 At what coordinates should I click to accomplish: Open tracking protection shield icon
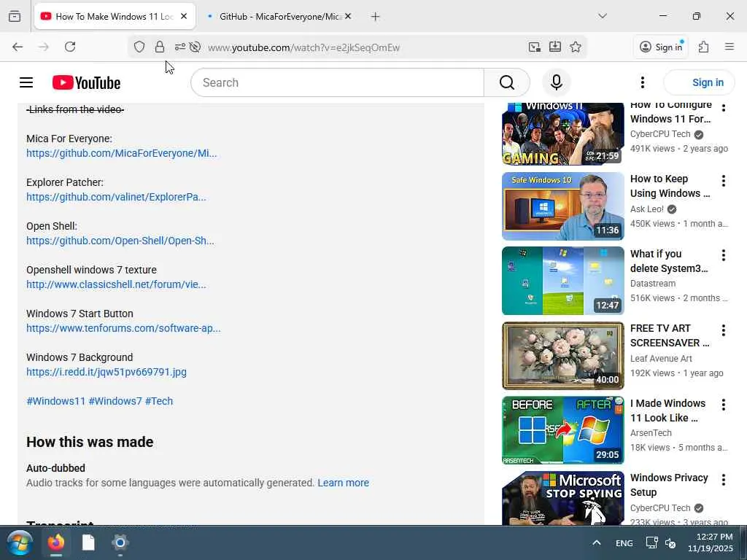pyautogui.click(x=139, y=47)
